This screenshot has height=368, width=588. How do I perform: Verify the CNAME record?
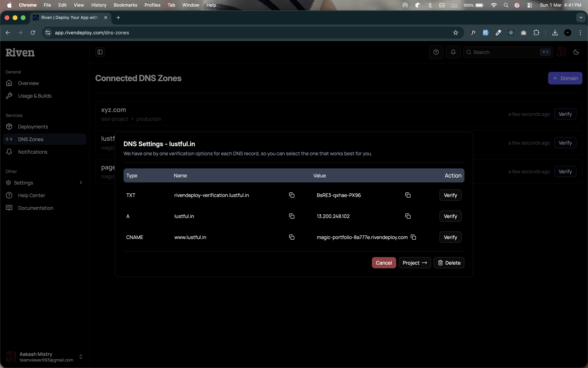point(450,237)
